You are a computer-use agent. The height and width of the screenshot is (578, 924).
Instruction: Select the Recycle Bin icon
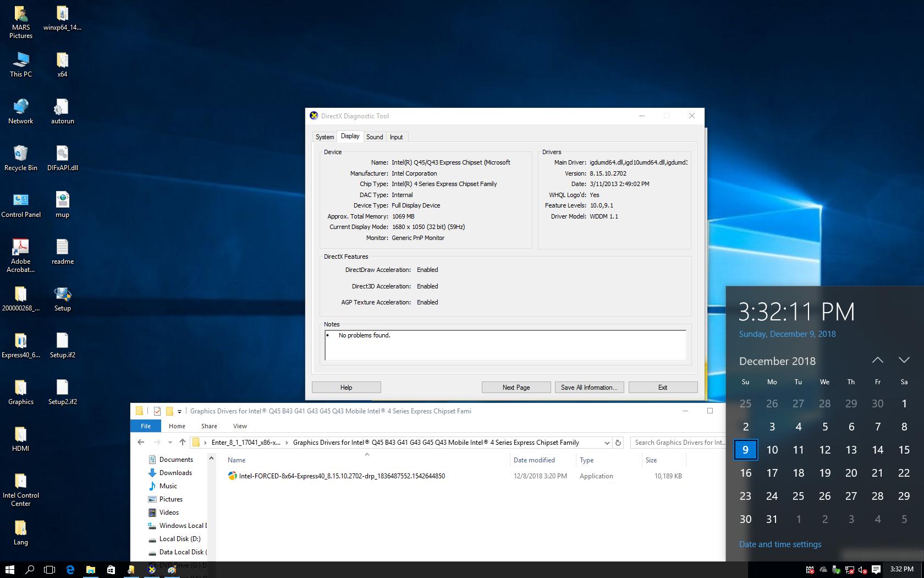click(x=21, y=159)
